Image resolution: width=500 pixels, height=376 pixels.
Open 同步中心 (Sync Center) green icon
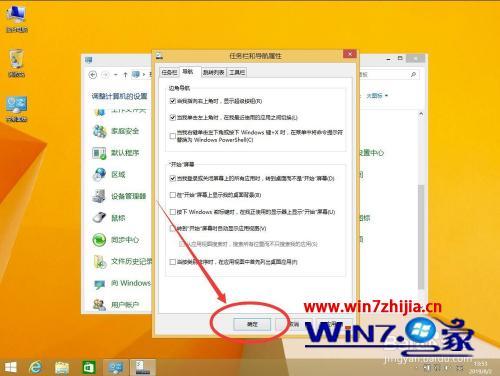[99, 240]
